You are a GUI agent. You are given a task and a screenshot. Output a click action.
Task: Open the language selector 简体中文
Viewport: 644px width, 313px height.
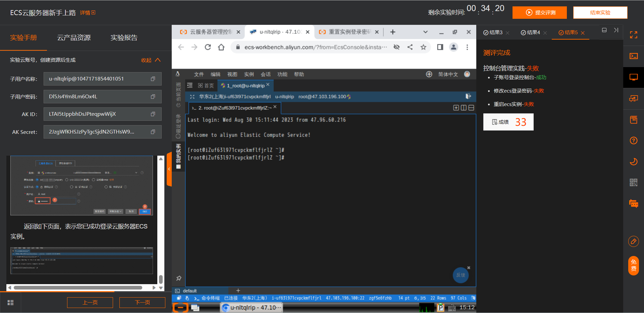click(x=448, y=74)
